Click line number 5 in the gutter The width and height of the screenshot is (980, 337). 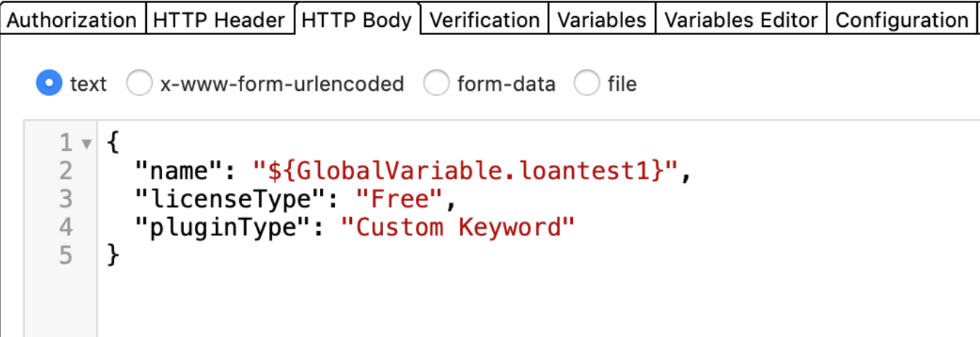(66, 256)
